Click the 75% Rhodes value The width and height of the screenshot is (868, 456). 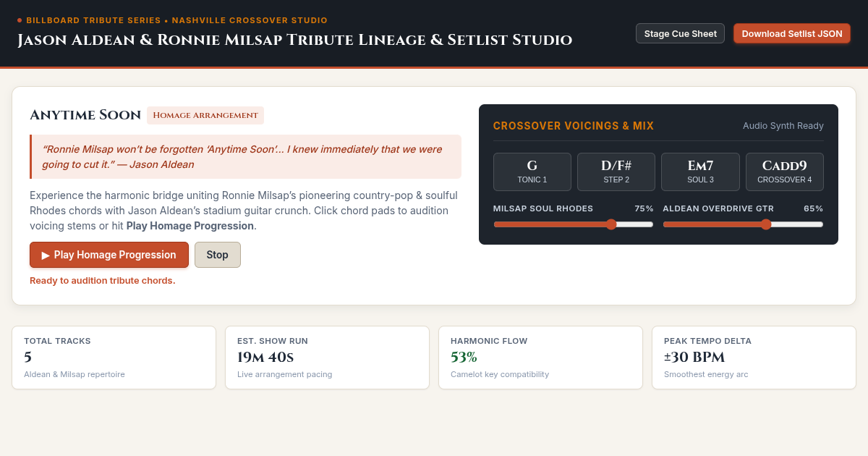(644, 208)
